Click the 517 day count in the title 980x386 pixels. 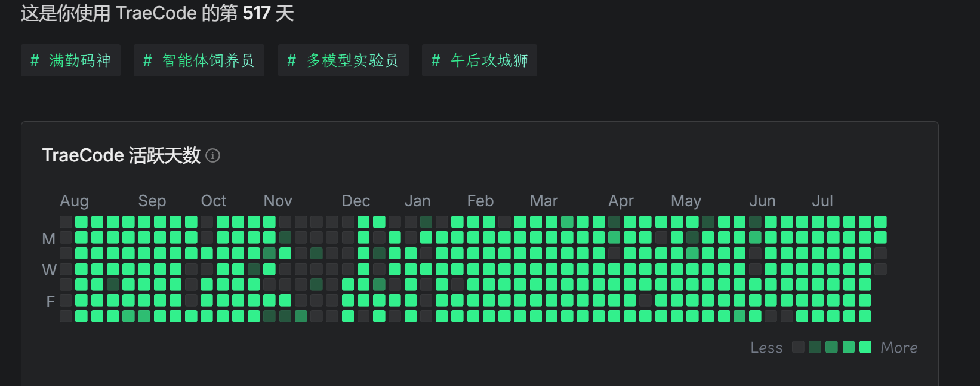pyautogui.click(x=257, y=13)
